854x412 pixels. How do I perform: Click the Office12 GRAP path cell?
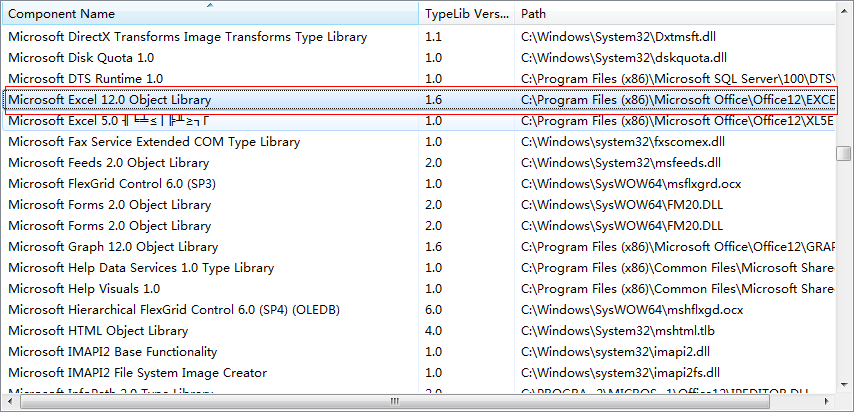click(x=678, y=247)
